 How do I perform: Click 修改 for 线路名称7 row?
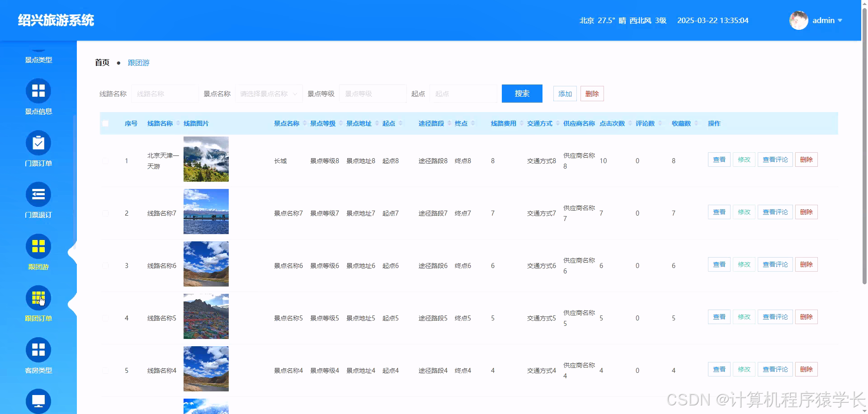[x=744, y=212]
